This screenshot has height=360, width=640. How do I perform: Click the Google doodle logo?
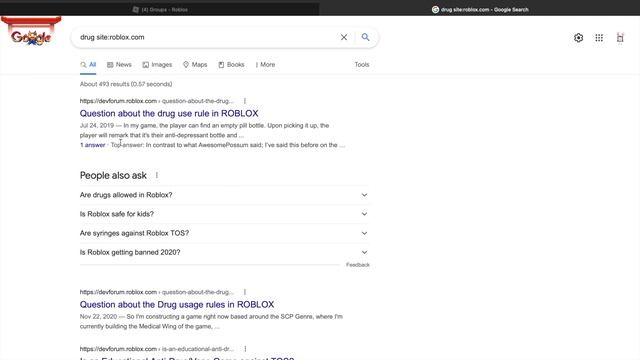[31, 32]
